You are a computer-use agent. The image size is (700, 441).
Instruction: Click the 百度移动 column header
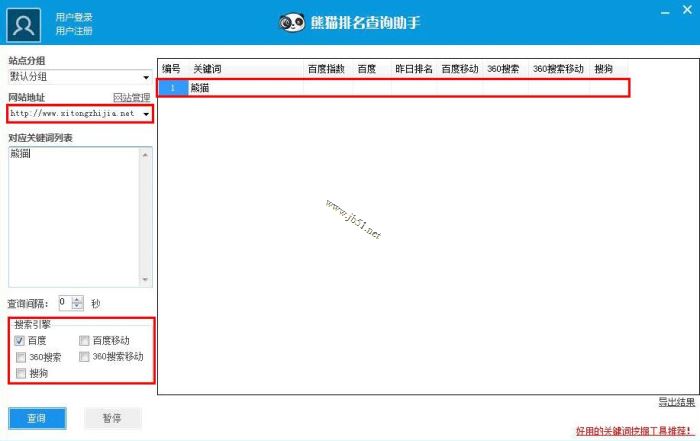tap(460, 69)
